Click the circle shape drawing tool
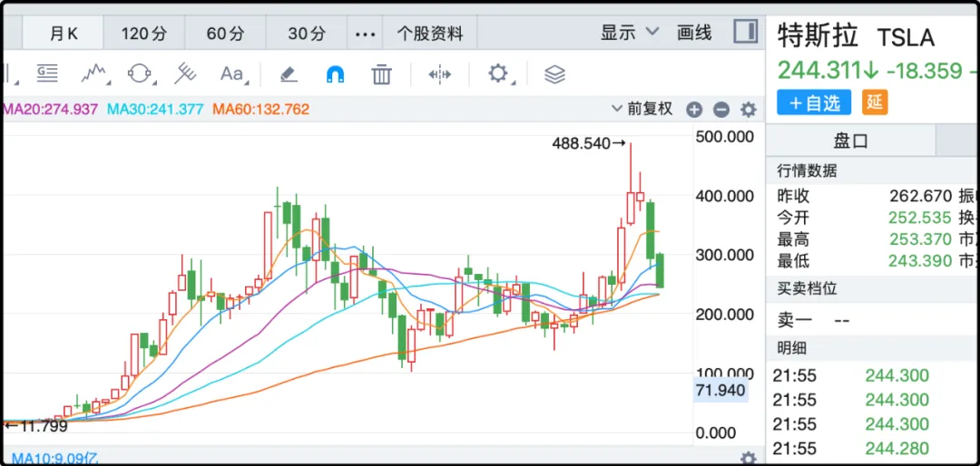The height and width of the screenshot is (466, 980). coord(140,73)
